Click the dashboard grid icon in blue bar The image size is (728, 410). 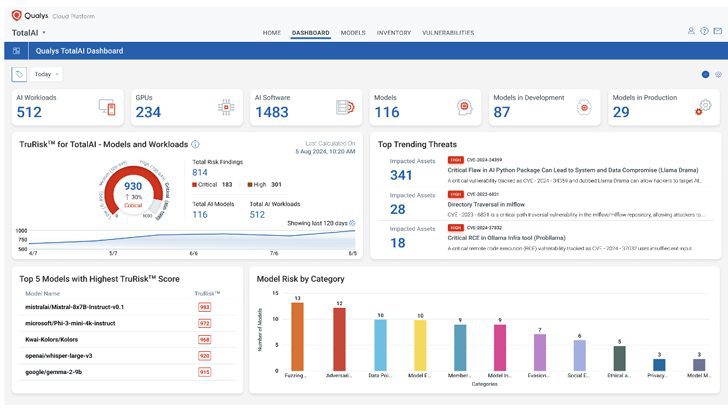tap(16, 51)
